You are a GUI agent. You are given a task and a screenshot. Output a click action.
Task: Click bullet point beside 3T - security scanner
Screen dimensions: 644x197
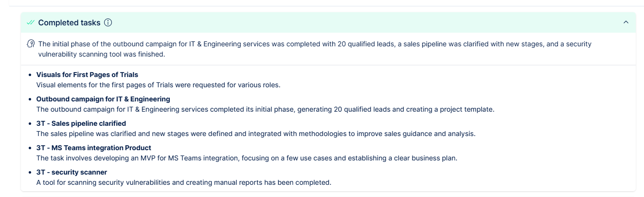pos(30,173)
